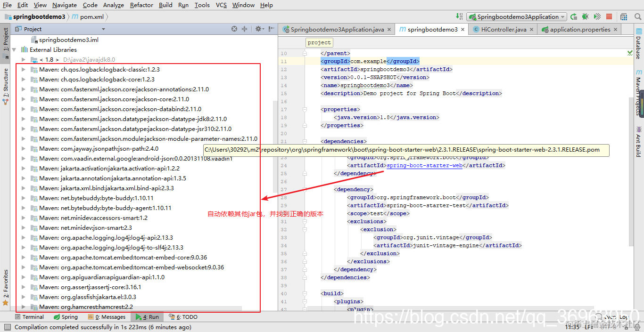Screen dimensions: 644x332
Task: Open the Project Structure icon in the toolbar
Action: 625,16
